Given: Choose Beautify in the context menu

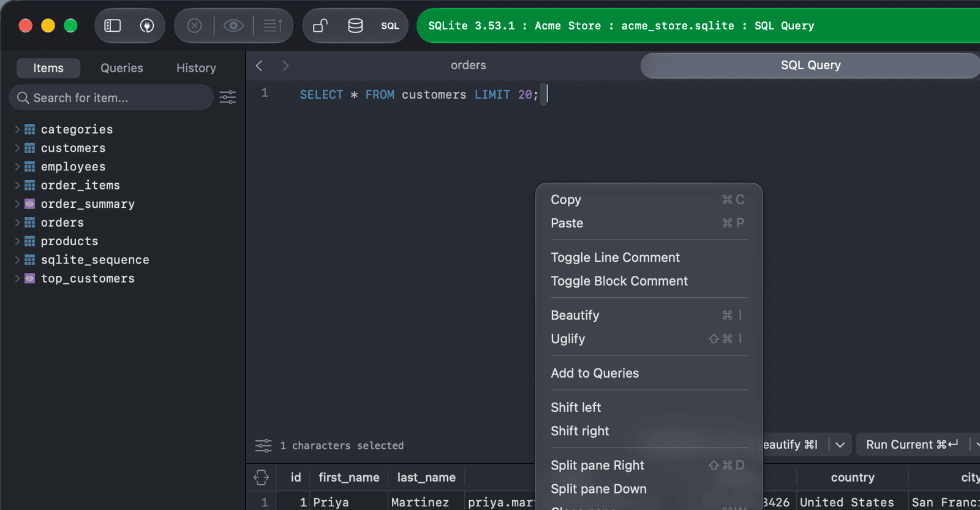Looking at the screenshot, I should [x=648, y=315].
